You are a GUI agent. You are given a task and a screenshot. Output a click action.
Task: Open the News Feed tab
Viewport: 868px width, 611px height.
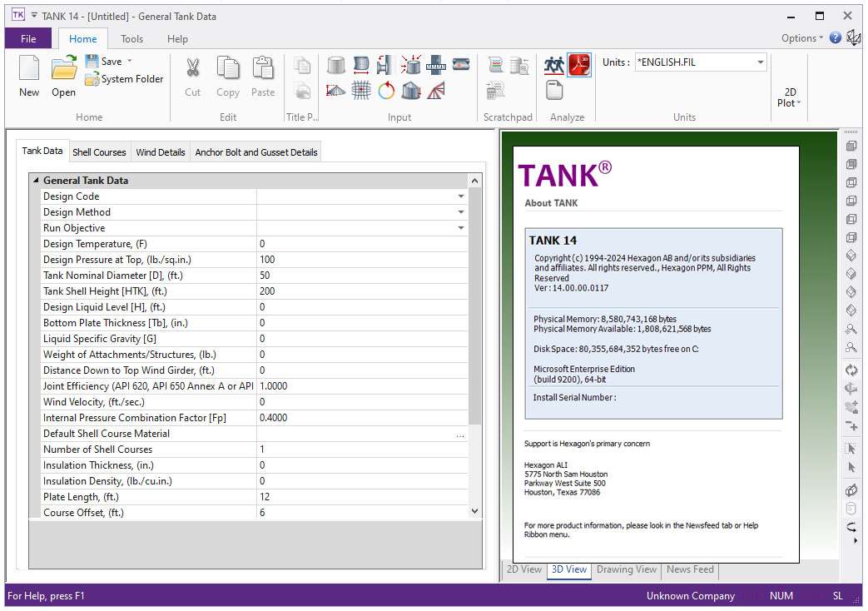click(x=690, y=569)
